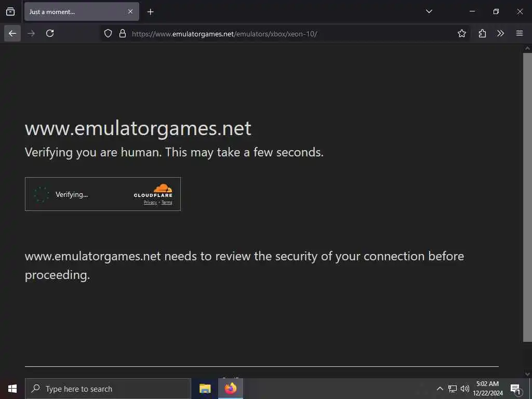Click the taskbar 'Type here to search' box
Screen dimensions: 532x399
pyautogui.click(x=108, y=389)
